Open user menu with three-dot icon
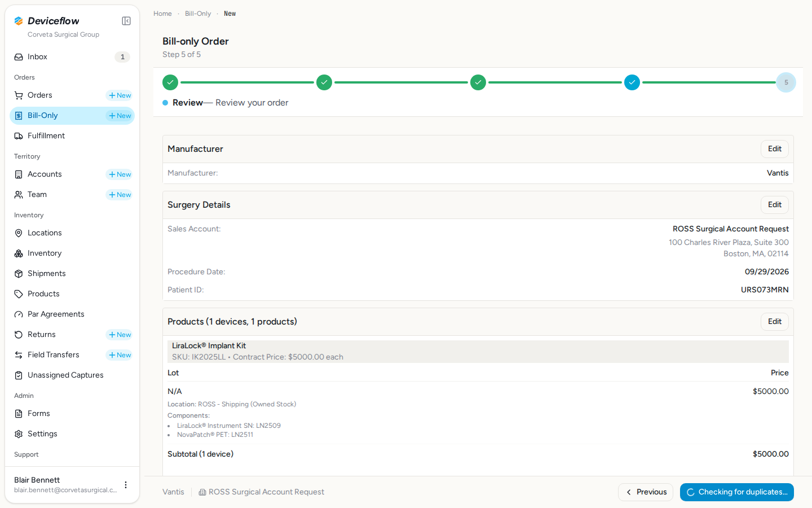This screenshot has height=508, width=812. click(x=126, y=485)
